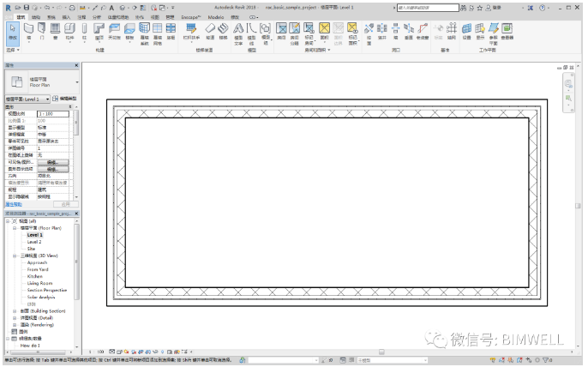588x367 pixels.
Task: Collapse the 3D View tree node
Action: (15, 256)
